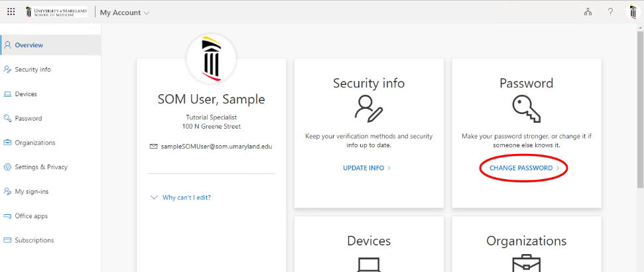
Task: Click the briefcase icon in Organizations card
Action: [526, 264]
